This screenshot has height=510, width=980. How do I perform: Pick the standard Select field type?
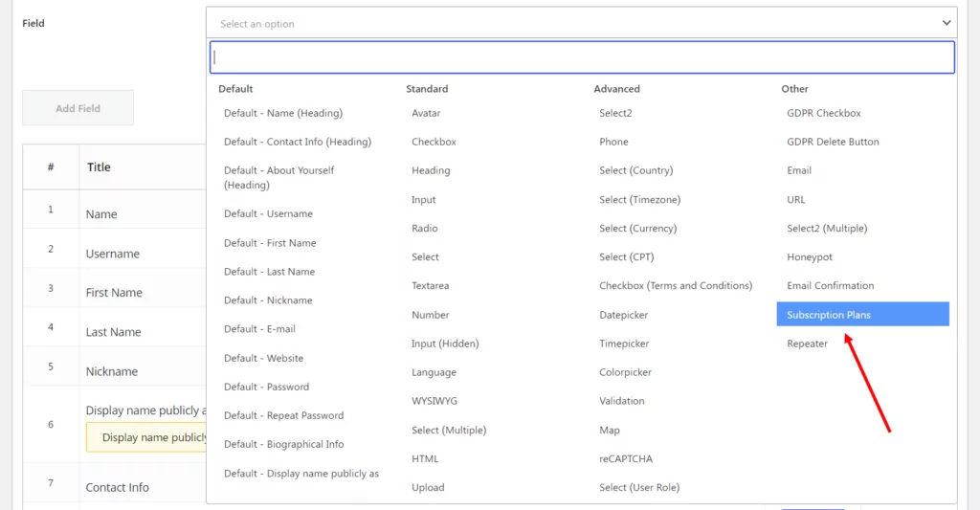click(425, 257)
